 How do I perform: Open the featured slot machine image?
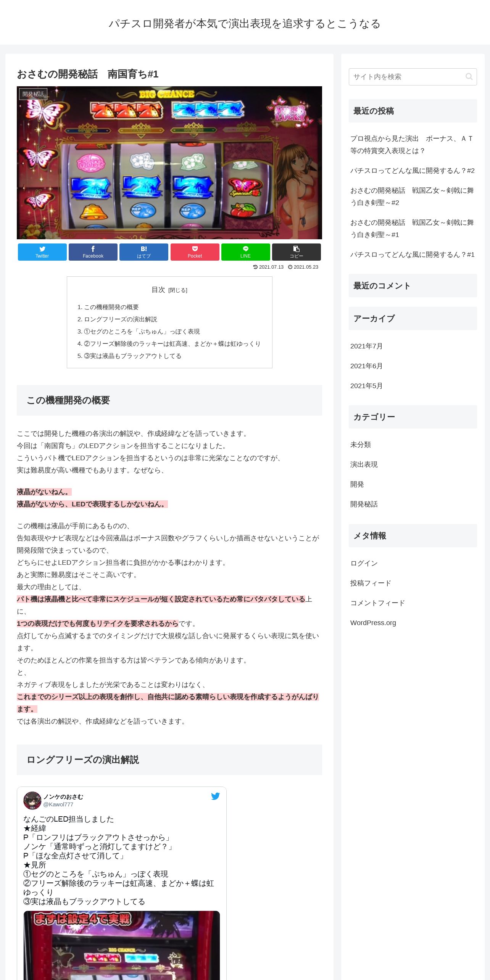(169, 163)
